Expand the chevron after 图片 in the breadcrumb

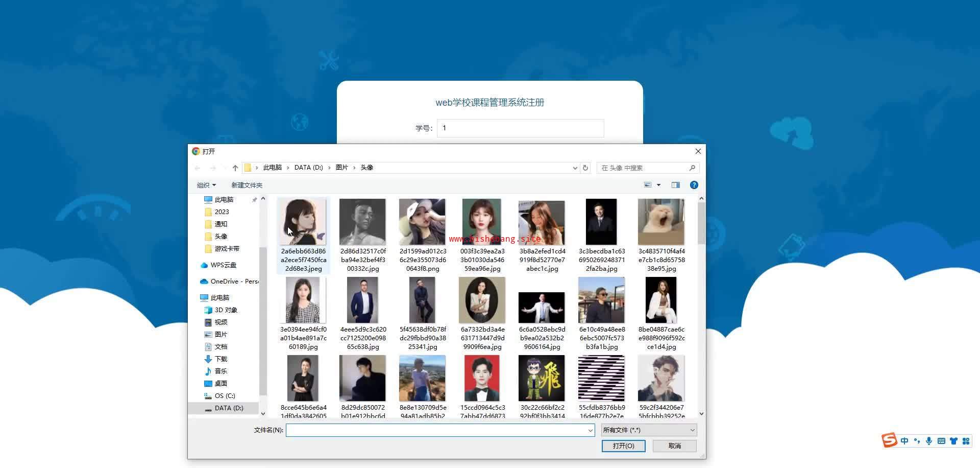(354, 168)
